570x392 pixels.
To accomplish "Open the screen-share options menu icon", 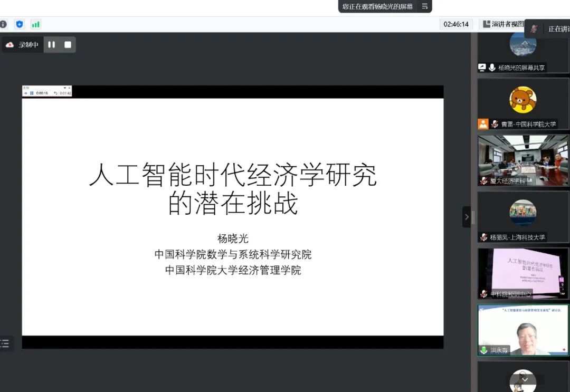I will click(x=424, y=6).
